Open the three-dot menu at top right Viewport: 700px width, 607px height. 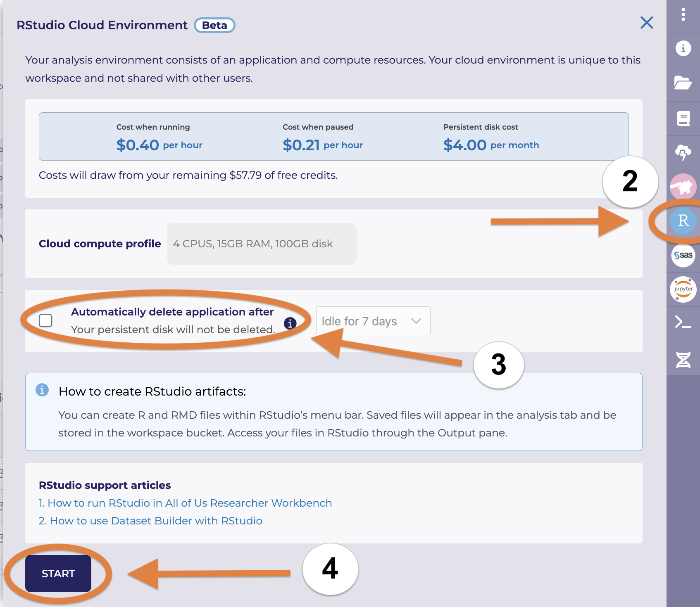tap(683, 15)
